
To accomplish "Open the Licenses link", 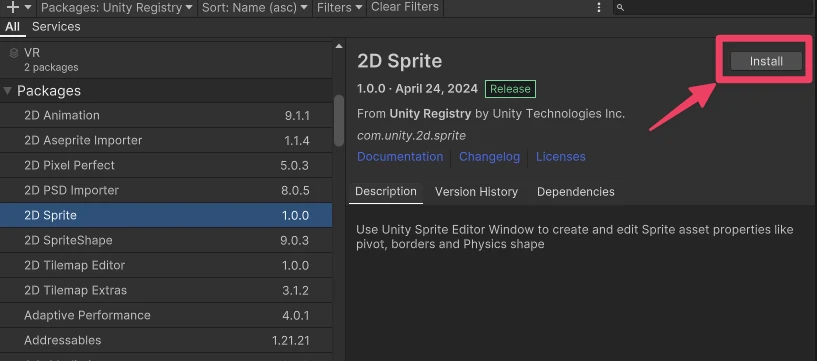I will (561, 156).
